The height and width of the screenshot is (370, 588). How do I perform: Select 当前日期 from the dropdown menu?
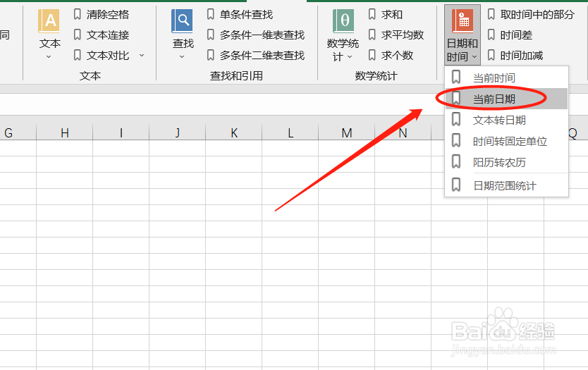point(506,99)
